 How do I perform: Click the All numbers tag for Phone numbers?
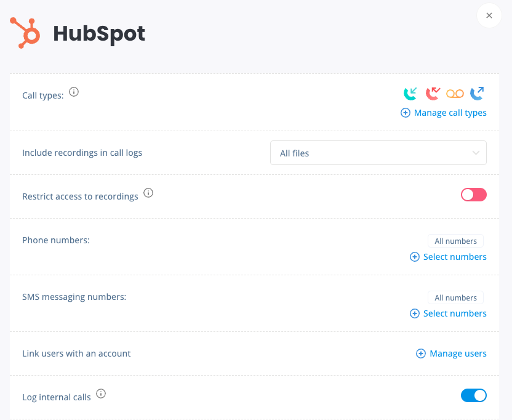tap(455, 241)
